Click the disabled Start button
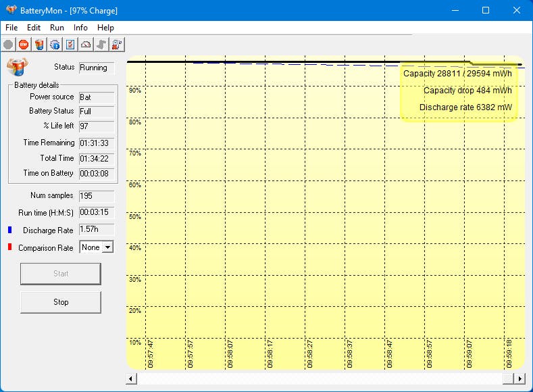This screenshot has height=392, width=533. pos(61,274)
